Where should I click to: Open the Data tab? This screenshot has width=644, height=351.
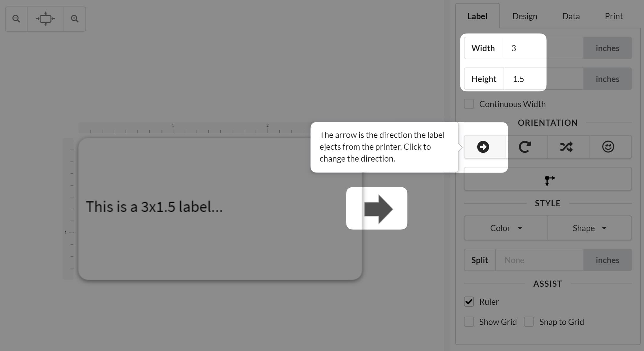coord(571,16)
